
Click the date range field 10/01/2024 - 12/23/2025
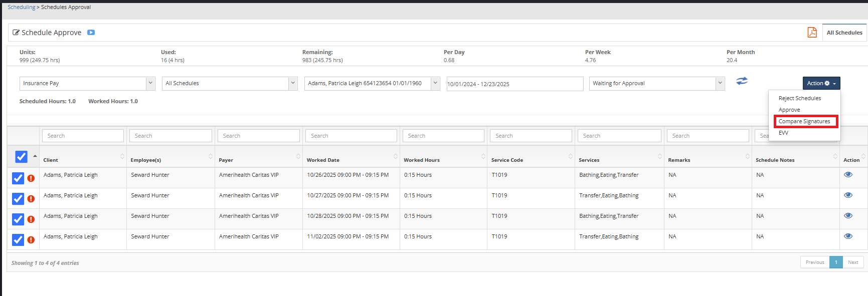pyautogui.click(x=514, y=84)
